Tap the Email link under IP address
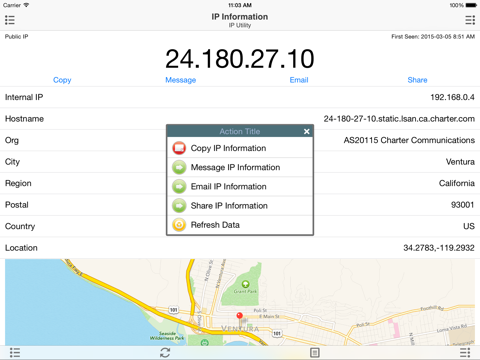This screenshot has height=360, width=480. click(x=299, y=80)
